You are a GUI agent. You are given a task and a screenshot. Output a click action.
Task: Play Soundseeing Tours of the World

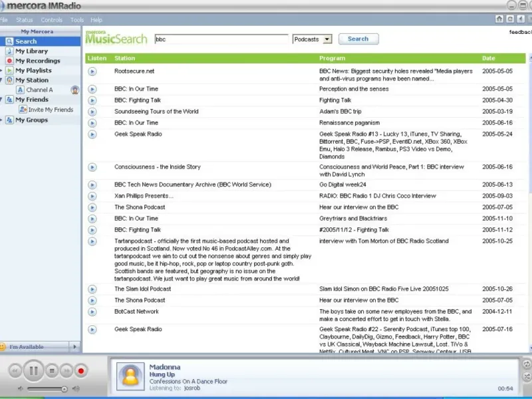pyautogui.click(x=92, y=112)
